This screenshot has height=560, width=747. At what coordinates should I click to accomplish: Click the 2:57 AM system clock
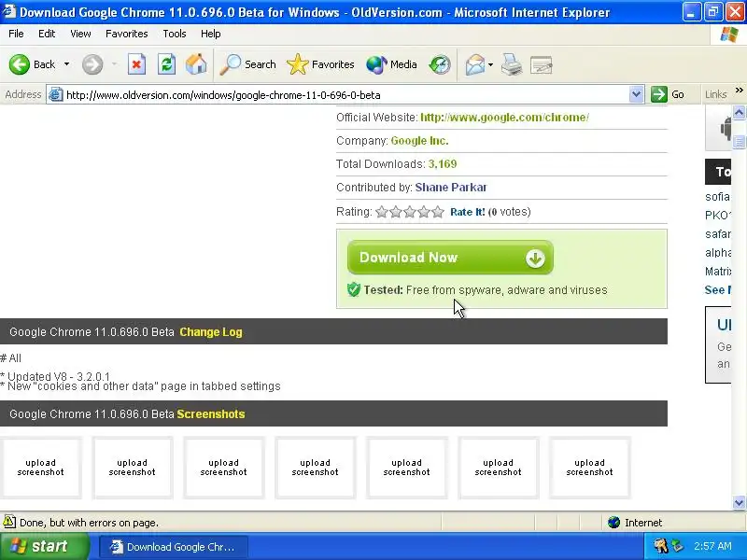point(712,546)
